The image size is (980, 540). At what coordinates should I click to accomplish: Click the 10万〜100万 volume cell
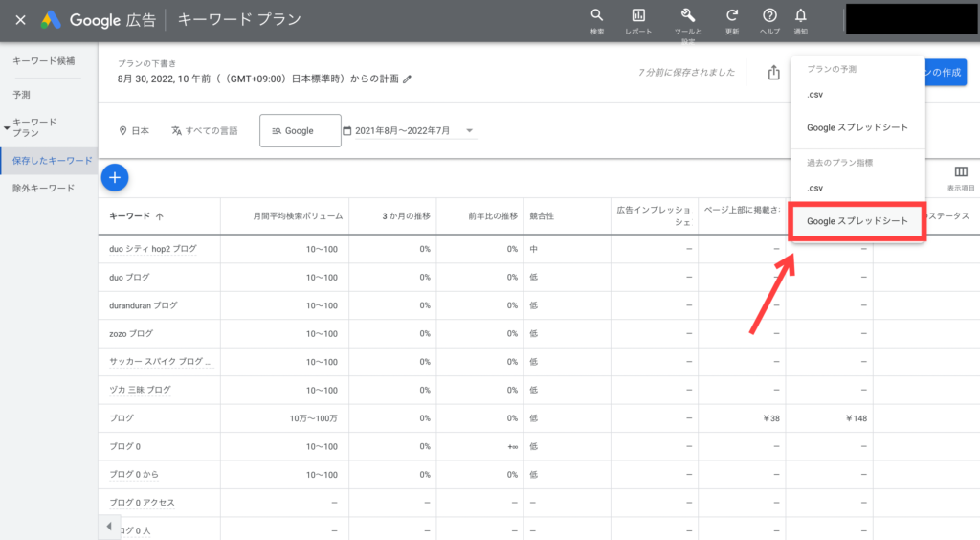313,418
